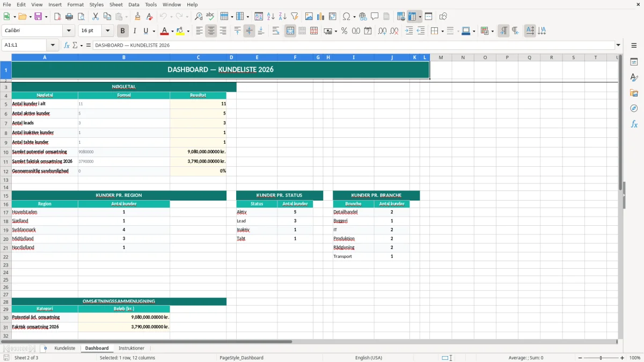Toggle Merge and Center Cells
The width and height of the screenshot is (644, 362).
tap(290, 31)
